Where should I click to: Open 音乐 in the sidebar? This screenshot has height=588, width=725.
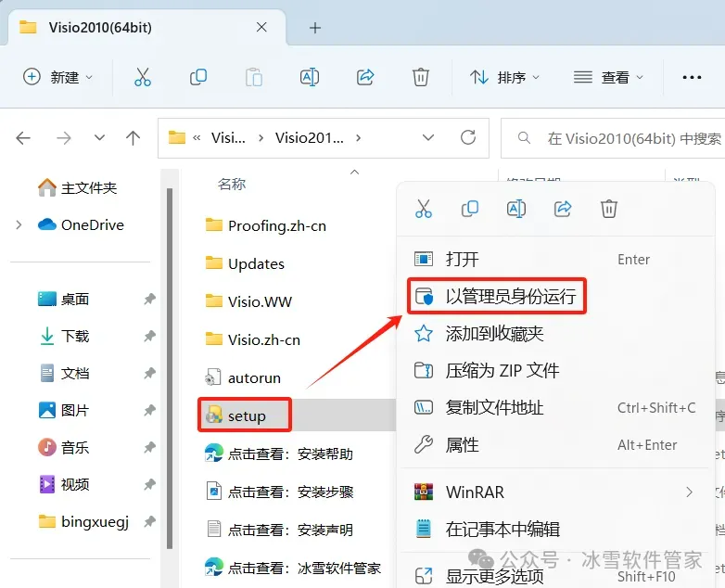63,447
